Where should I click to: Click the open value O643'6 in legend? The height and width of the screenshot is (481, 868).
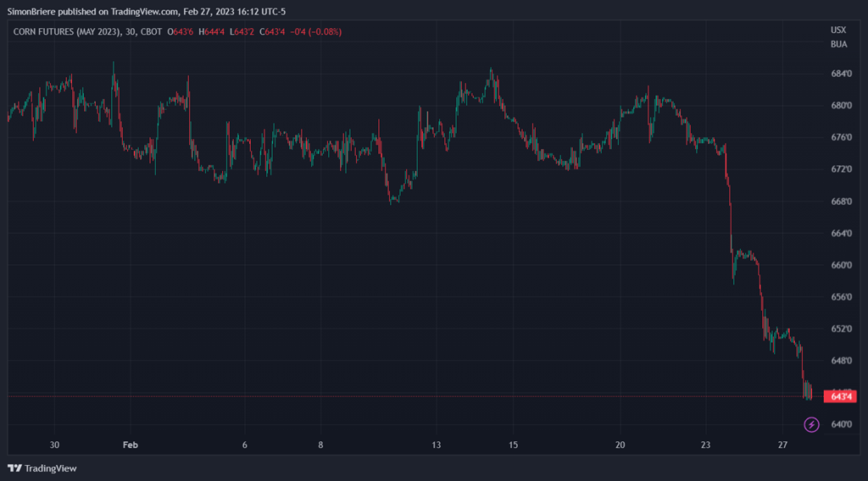coord(180,31)
